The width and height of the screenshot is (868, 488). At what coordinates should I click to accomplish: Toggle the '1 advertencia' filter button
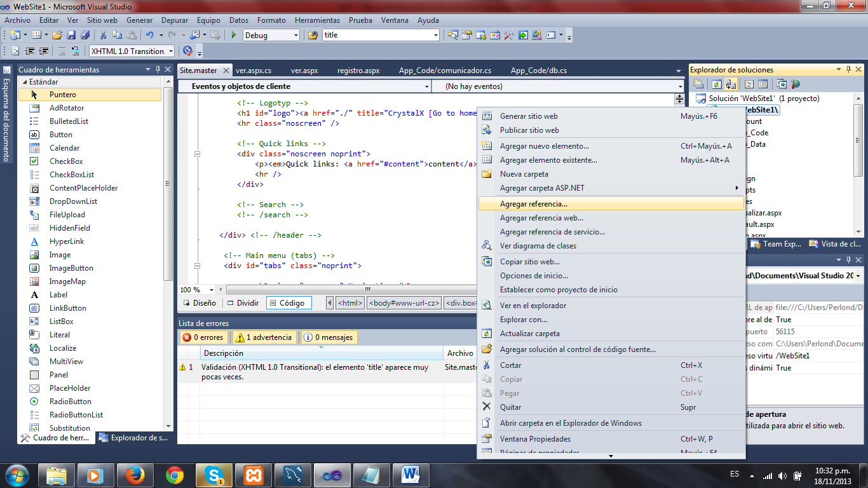click(264, 337)
